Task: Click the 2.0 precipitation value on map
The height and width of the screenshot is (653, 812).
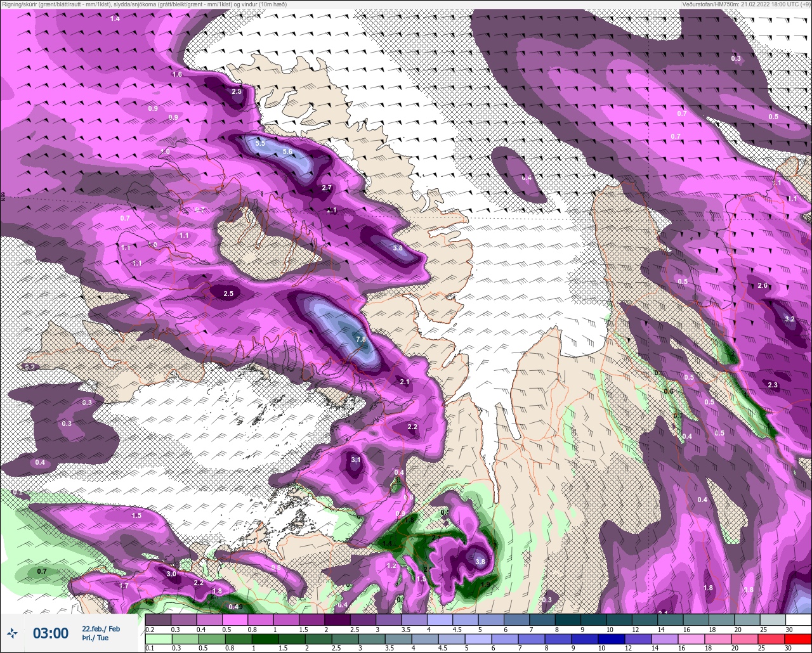Action: click(763, 286)
